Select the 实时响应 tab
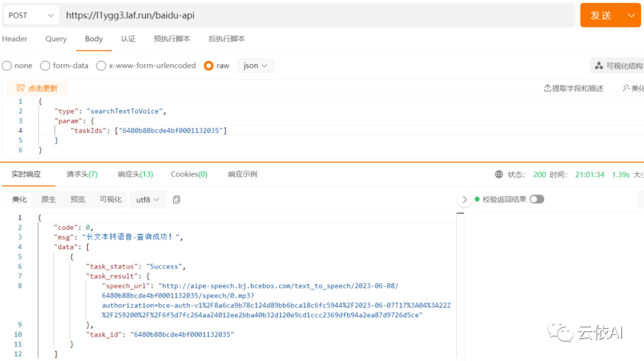The image size is (644, 361). [x=26, y=174]
